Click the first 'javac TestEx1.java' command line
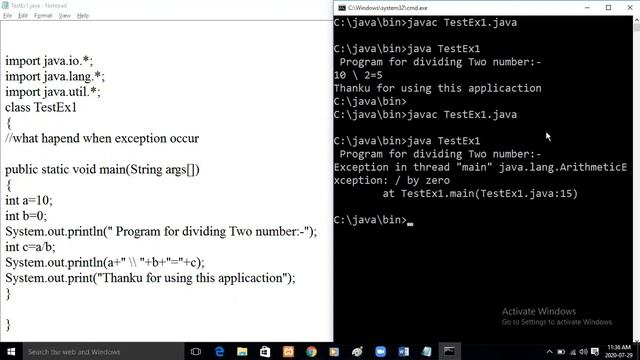 [425, 22]
